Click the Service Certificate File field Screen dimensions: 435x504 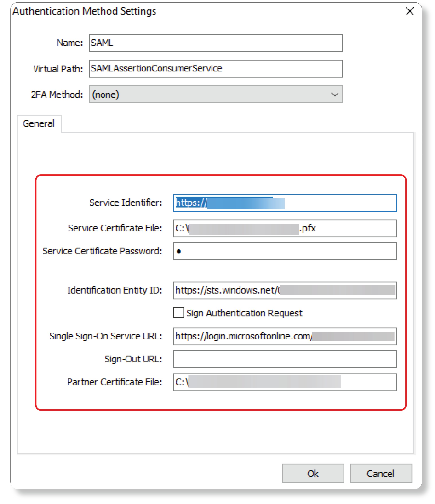pyautogui.click(x=285, y=228)
